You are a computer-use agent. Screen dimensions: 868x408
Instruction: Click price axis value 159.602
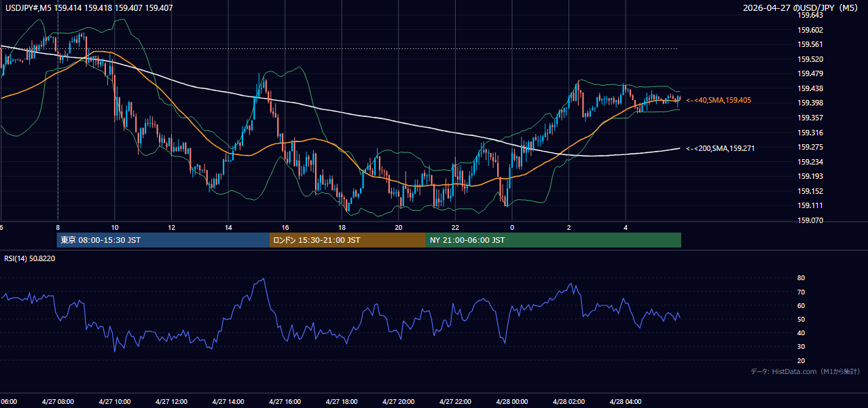[x=811, y=30]
